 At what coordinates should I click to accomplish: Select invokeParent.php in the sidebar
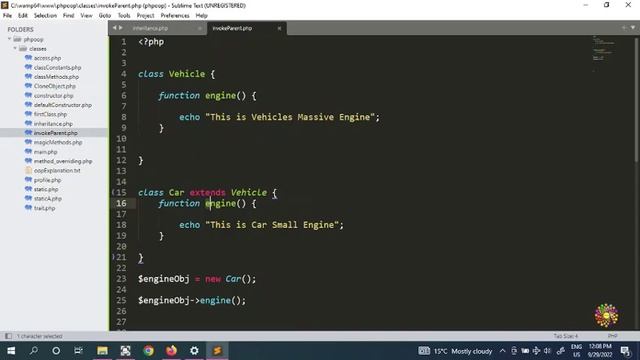click(x=56, y=133)
